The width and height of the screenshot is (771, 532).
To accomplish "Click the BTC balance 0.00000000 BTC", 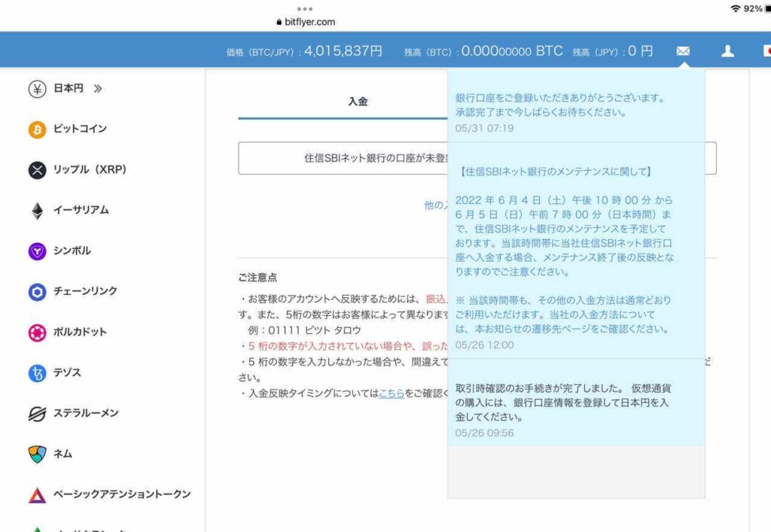I will 512,51.
